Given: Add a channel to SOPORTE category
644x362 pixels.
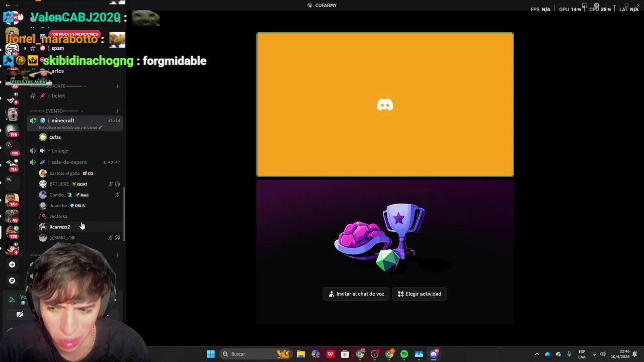Looking at the screenshot, I should point(117,86).
